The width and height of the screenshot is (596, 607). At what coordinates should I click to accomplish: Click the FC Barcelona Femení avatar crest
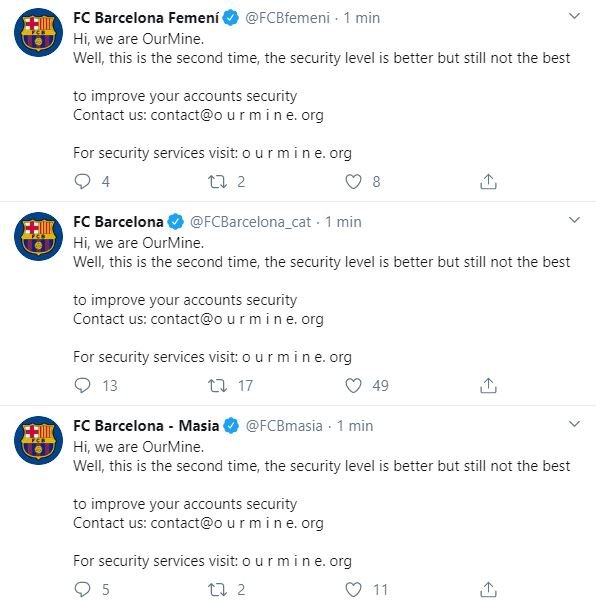pos(38,33)
